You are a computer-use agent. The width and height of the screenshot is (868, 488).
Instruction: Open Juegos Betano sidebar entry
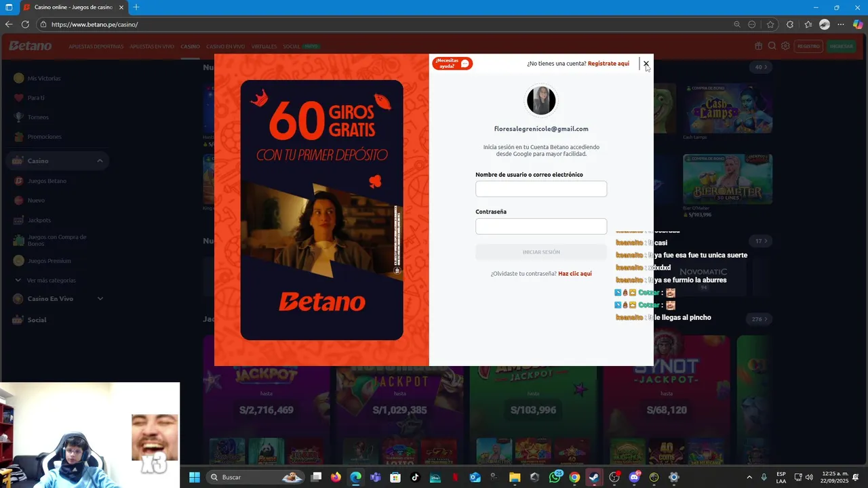coord(47,181)
